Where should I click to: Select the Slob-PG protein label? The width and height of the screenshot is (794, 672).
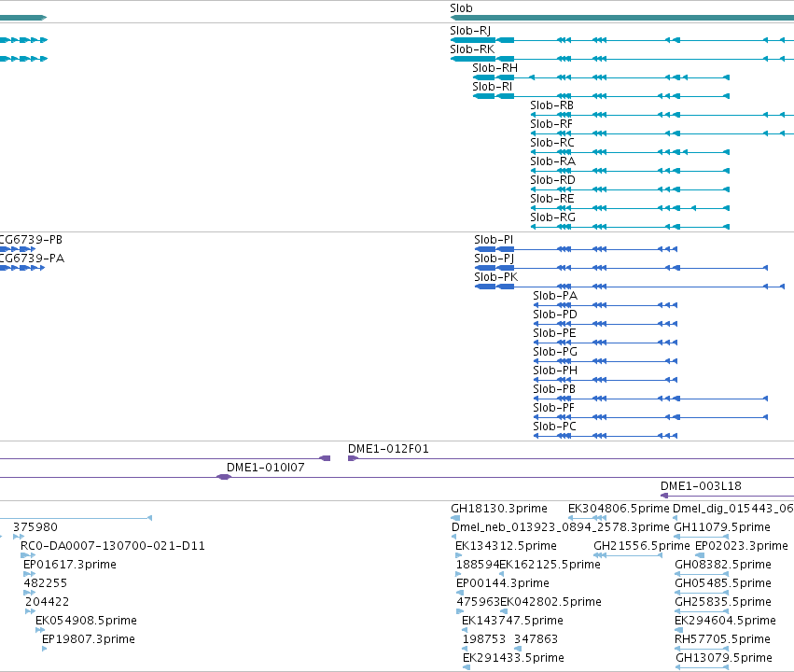point(555,352)
